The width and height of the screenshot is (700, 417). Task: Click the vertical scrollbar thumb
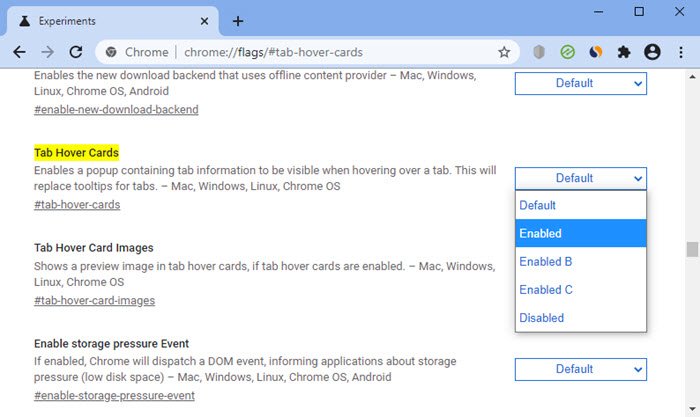pyautogui.click(x=692, y=249)
